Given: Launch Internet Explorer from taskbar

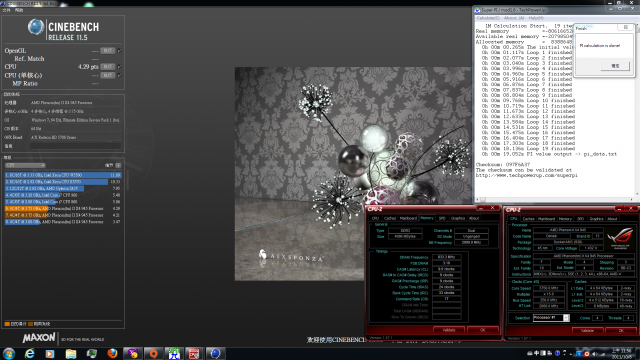Looking at the screenshot, I should click(29, 353).
